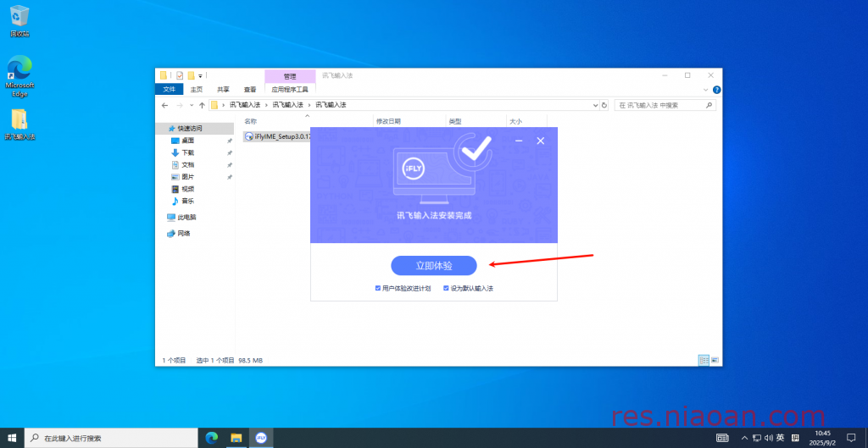Maximize the Explorer window

(687, 75)
